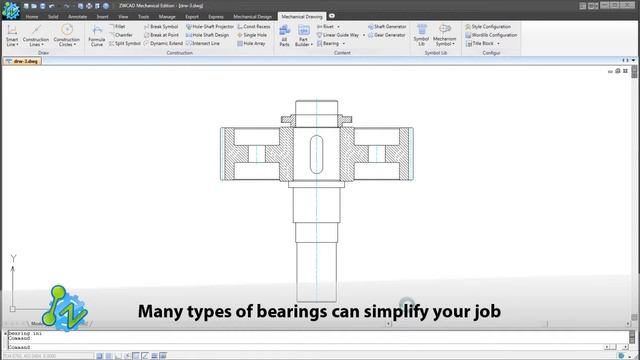
Task: Click the command line input field
Action: tap(306, 347)
